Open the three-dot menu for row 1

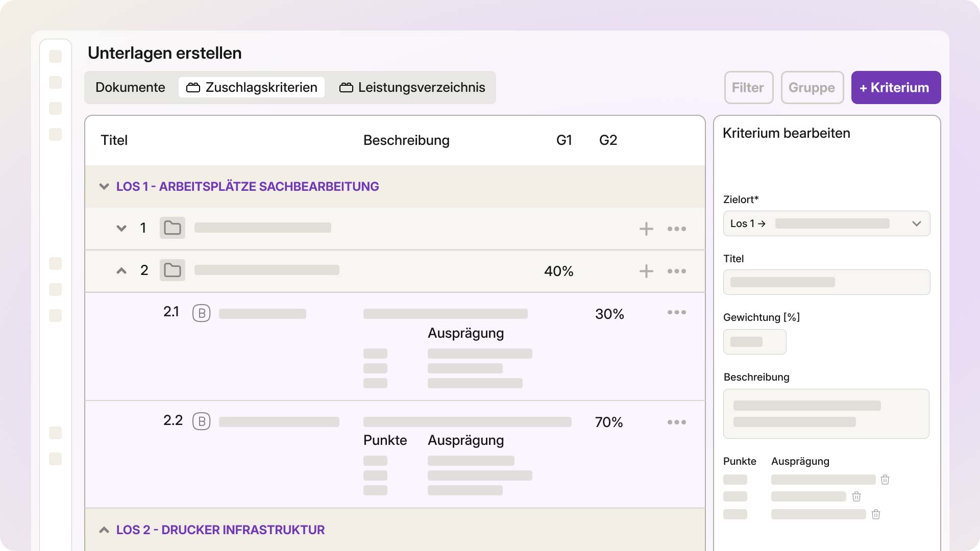click(x=677, y=229)
